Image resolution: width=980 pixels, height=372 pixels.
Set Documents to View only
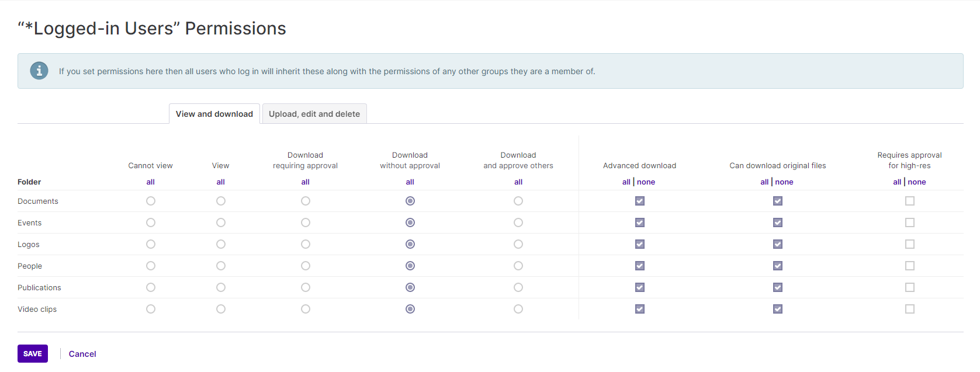click(221, 201)
